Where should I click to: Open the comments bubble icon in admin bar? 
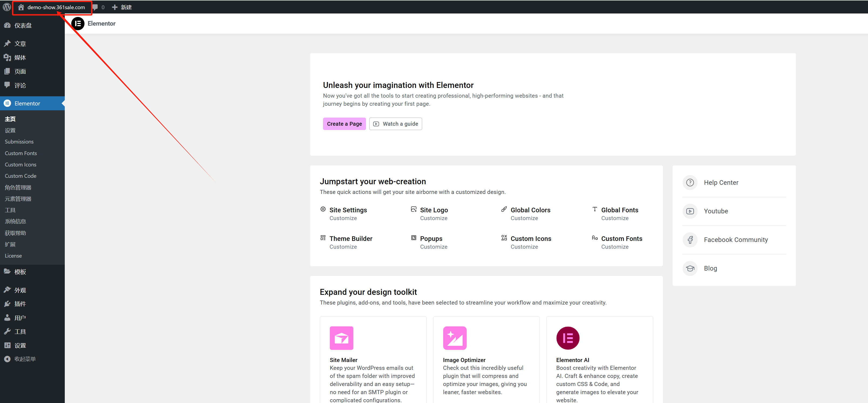tap(95, 7)
